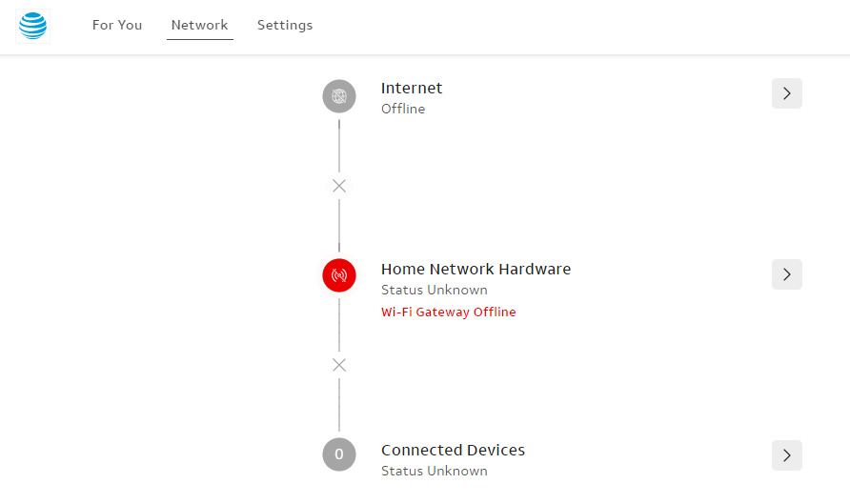
Task: Click Status Unknown under Home Network Hardware
Action: 435,290
